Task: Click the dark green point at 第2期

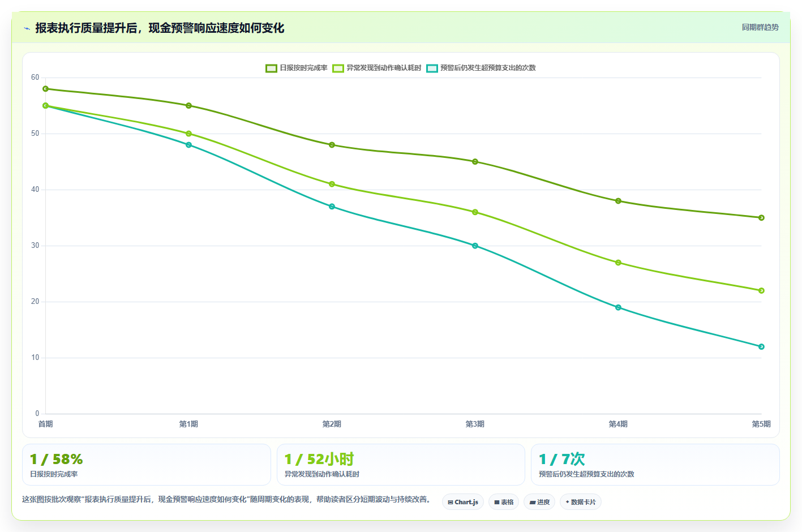Action: click(332, 145)
